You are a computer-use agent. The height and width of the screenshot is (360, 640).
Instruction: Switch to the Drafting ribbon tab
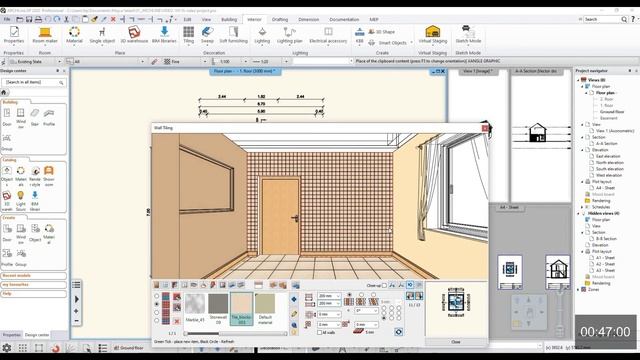tap(280, 20)
